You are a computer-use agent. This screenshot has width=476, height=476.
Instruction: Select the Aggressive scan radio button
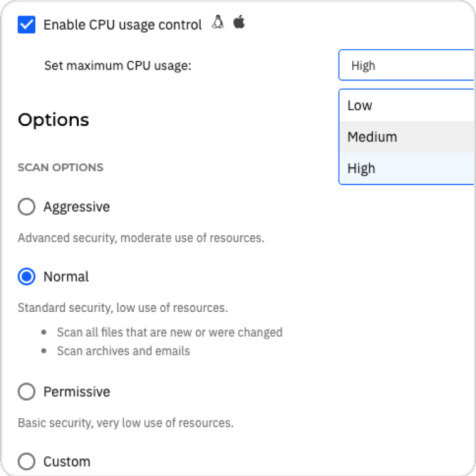[27, 207]
